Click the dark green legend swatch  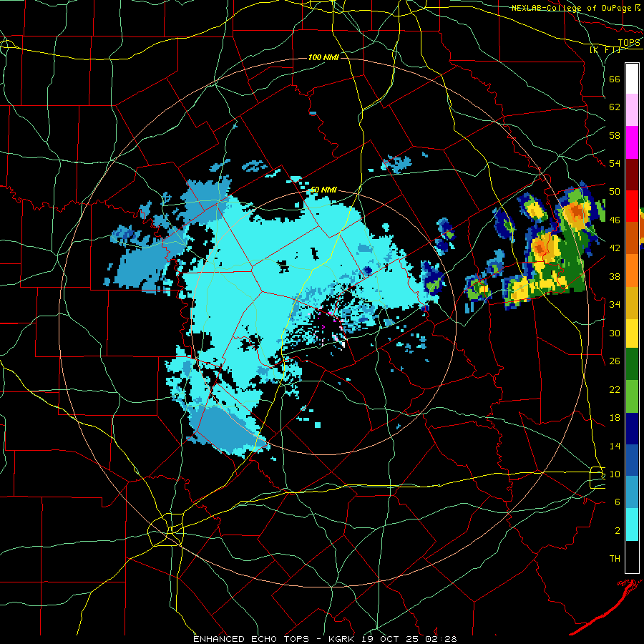click(x=632, y=364)
